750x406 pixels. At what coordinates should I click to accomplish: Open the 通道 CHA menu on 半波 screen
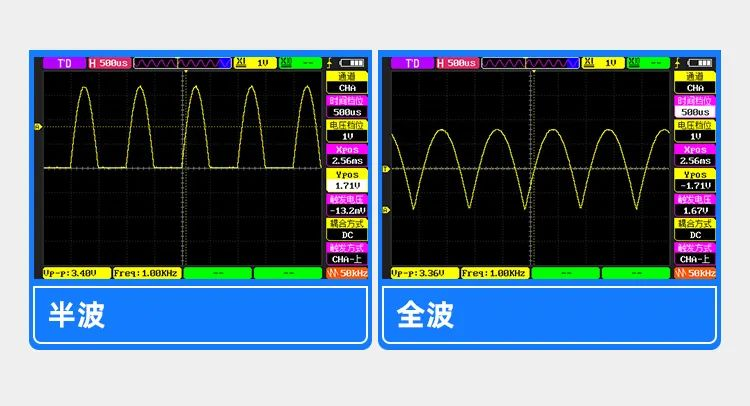[x=347, y=82]
